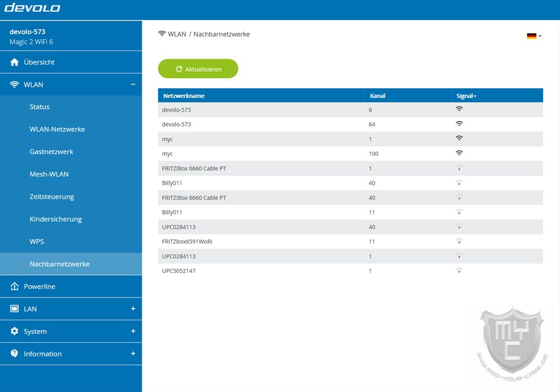This screenshot has height=392, width=560.
Task: Click the Information question mark icon
Action: click(15, 353)
